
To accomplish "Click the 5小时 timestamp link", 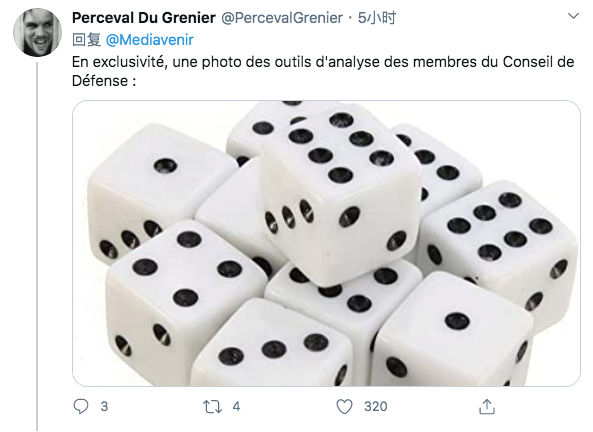I will (377, 18).
